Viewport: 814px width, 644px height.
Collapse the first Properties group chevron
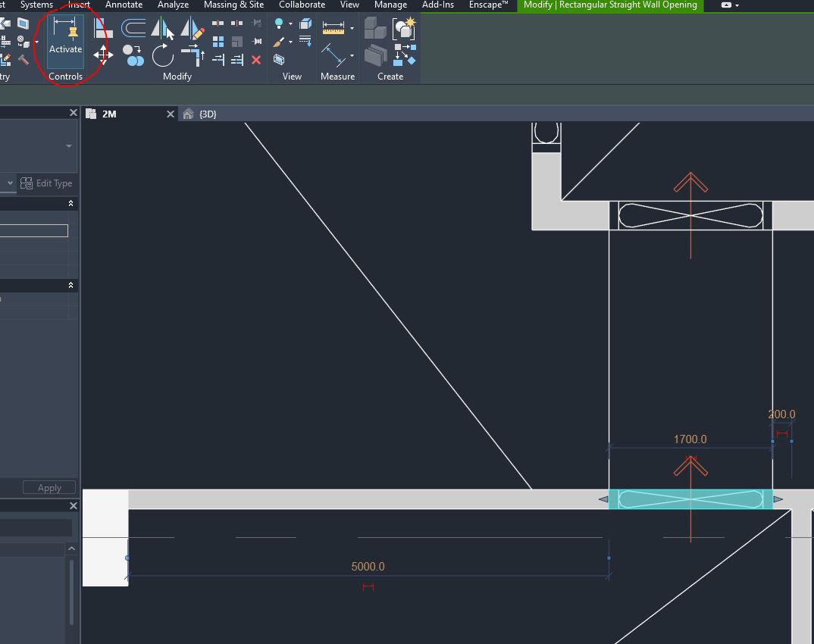point(70,203)
